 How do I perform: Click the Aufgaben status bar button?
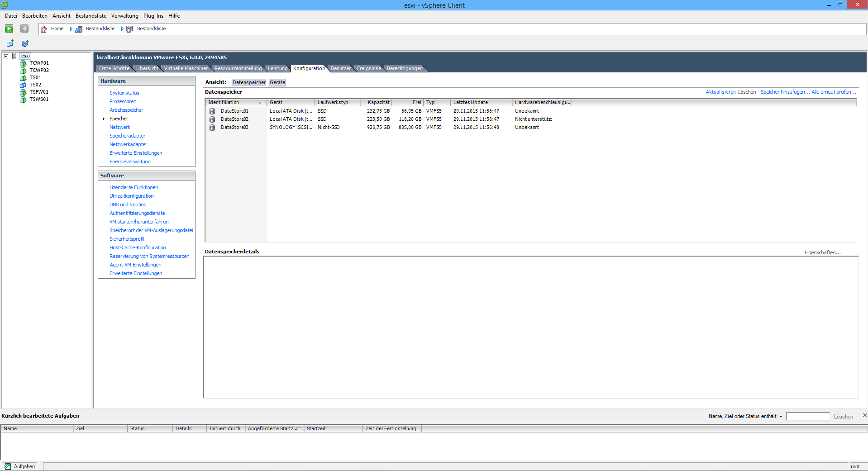point(20,466)
